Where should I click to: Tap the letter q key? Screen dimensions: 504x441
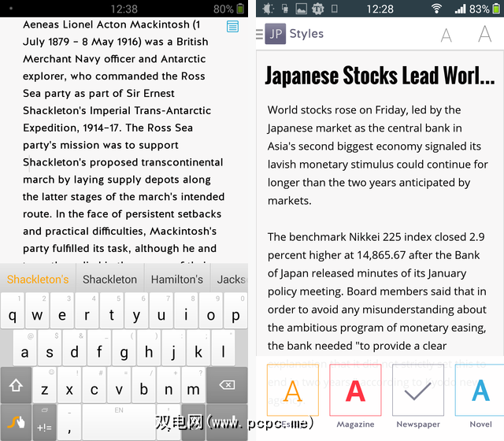pyautogui.click(x=13, y=310)
